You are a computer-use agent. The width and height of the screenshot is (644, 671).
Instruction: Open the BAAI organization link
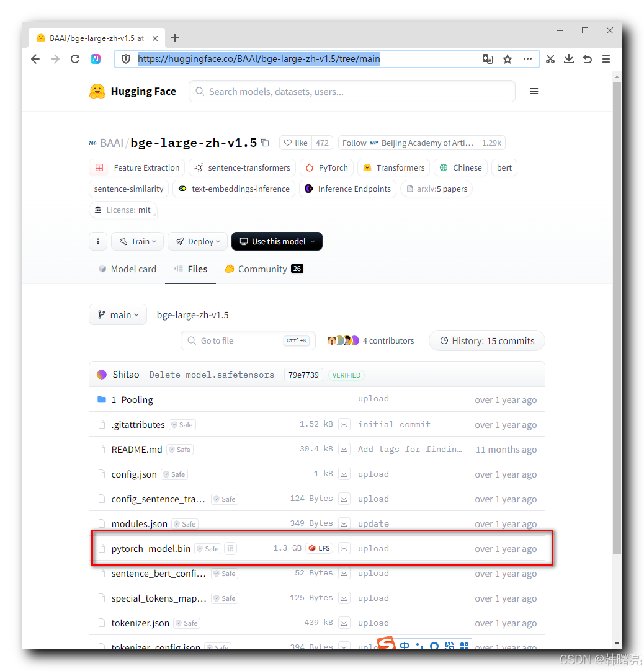[111, 143]
